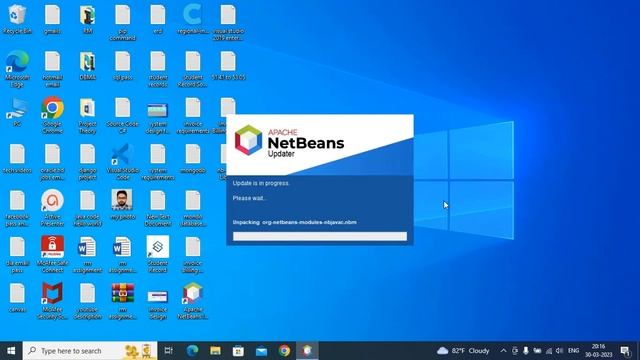Open the Microsoft Edge desktop shortcut
This screenshot has width=640, height=360.
[x=17, y=69]
